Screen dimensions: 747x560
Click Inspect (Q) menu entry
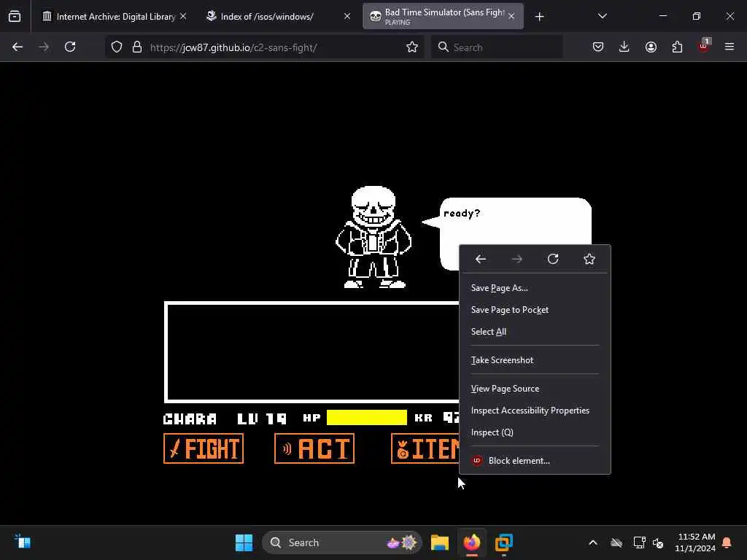pos(535,432)
